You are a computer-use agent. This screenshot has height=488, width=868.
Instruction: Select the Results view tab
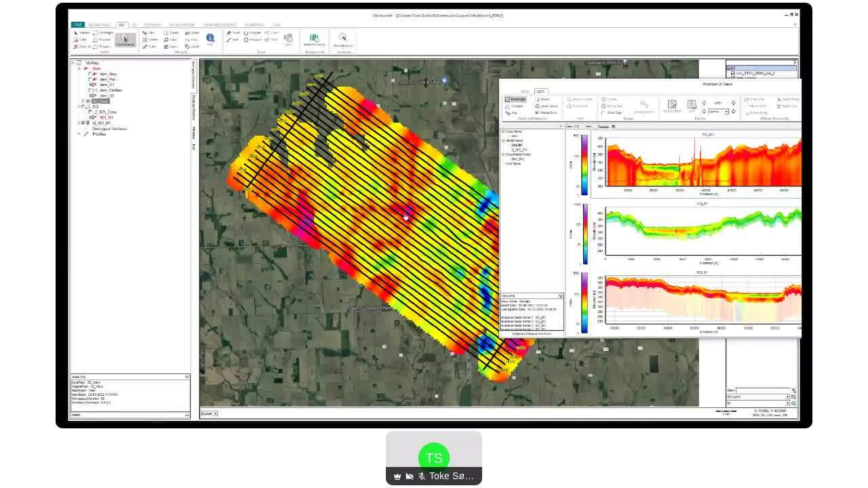pos(604,126)
